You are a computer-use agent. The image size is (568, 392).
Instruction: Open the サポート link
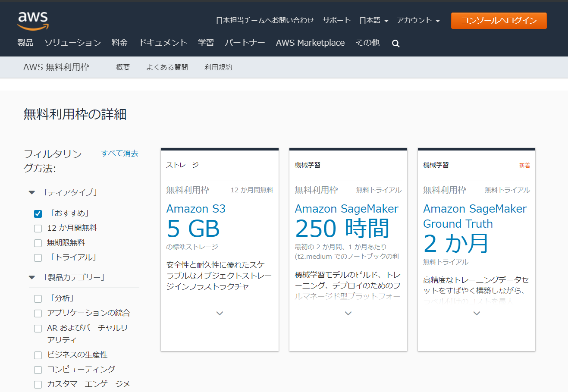click(336, 20)
